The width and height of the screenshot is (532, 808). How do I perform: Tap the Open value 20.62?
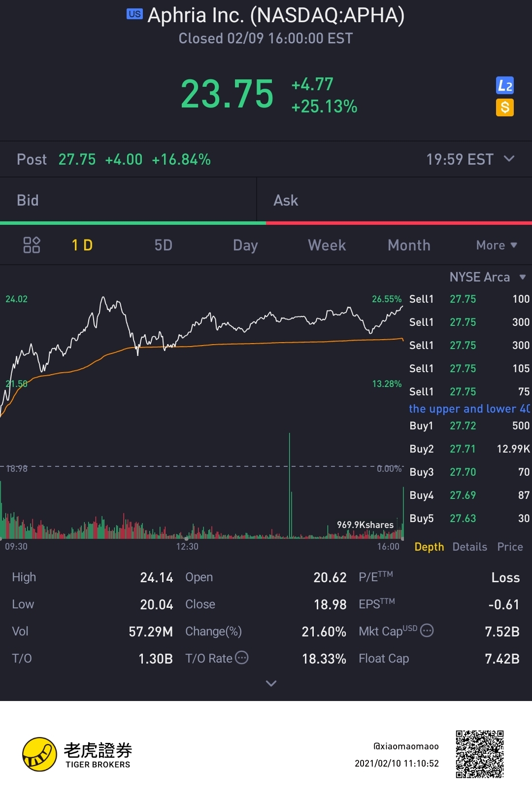pos(330,577)
